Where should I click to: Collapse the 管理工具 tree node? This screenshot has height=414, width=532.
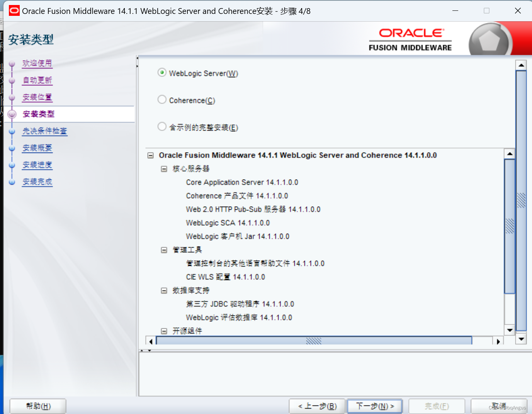[x=164, y=250]
